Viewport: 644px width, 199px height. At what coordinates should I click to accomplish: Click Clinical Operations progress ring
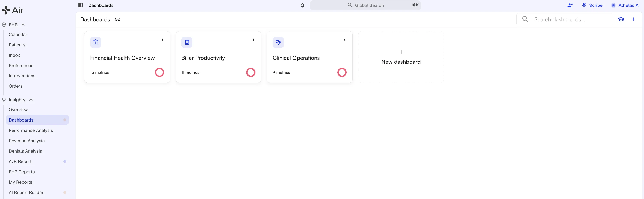tap(342, 72)
